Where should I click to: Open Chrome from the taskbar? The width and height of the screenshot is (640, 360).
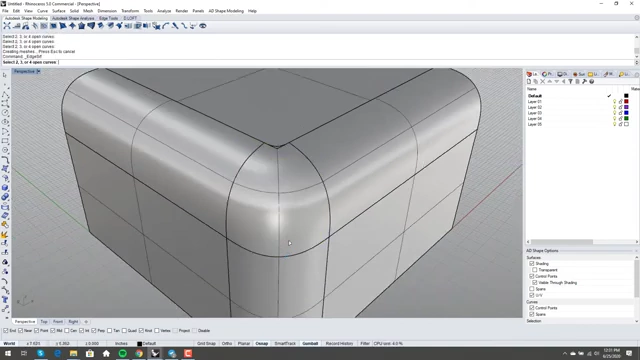[x=139, y=353]
